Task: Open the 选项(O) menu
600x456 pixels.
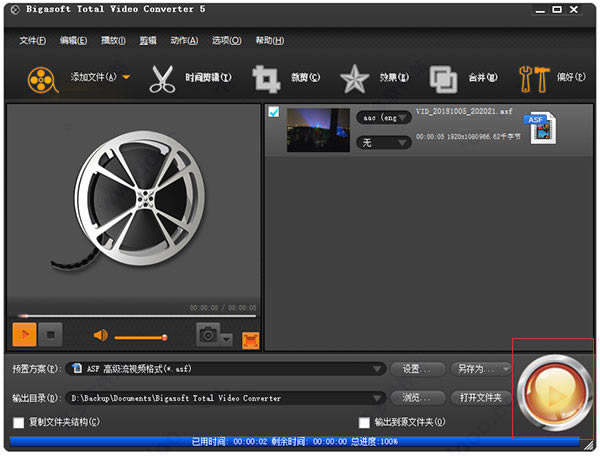Action: [x=227, y=40]
